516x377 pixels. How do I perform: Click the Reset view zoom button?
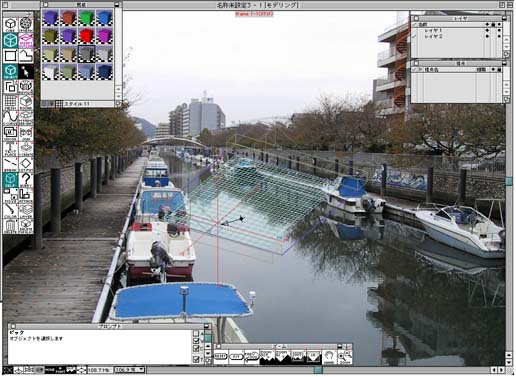[220, 357]
